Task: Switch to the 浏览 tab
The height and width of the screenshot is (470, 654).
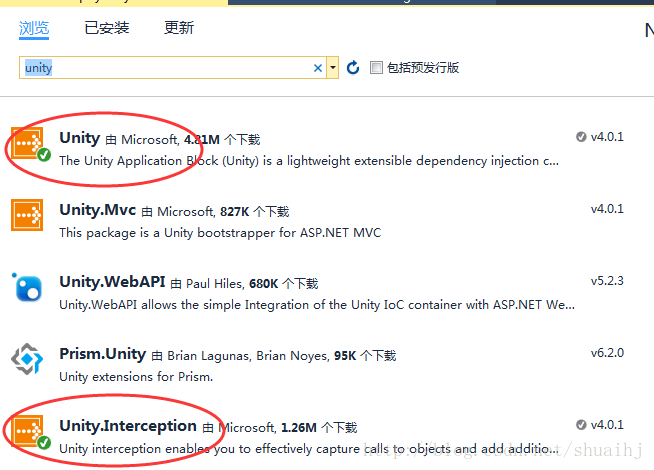Action: click(34, 28)
